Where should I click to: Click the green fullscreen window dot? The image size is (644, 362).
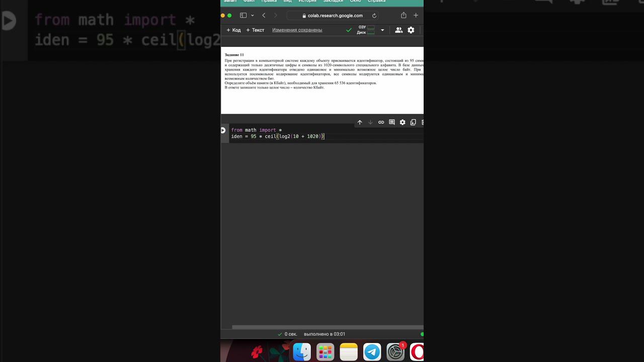(x=229, y=16)
